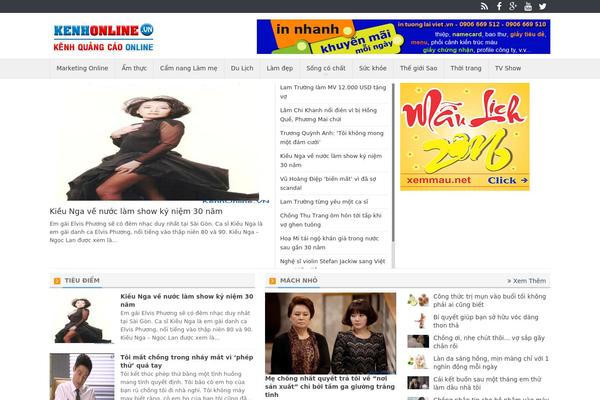Open the featured Kiều Nga large photo
Screen dimensions: 600x400
pos(159,142)
